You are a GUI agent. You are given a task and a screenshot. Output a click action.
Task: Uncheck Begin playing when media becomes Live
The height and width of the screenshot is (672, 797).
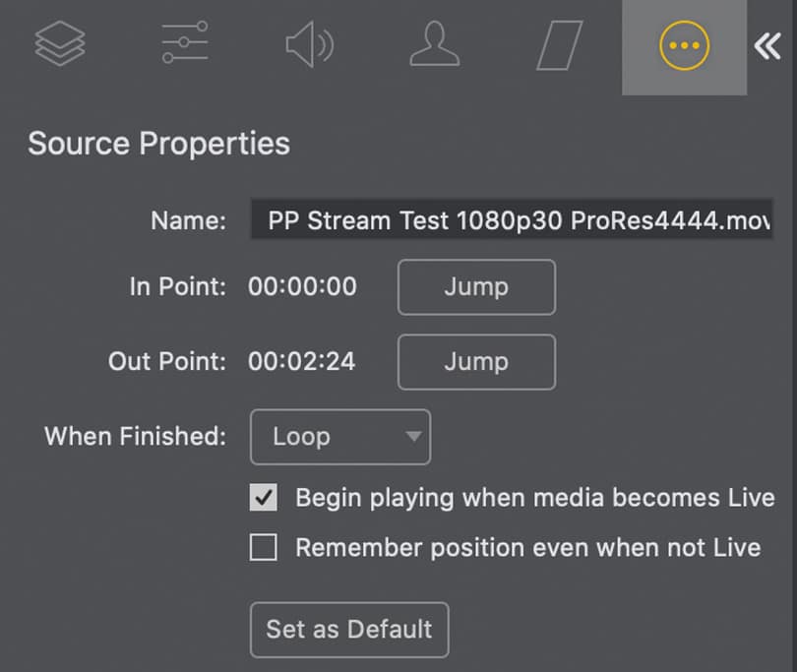(264, 498)
